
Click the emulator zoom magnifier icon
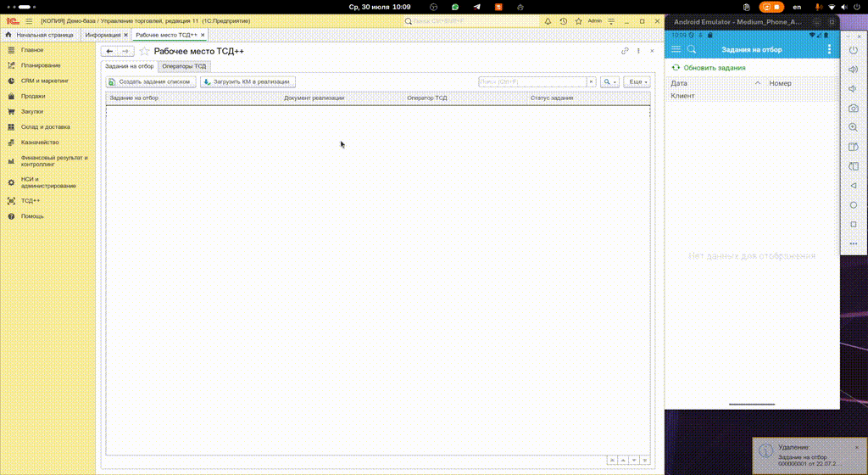click(x=854, y=127)
